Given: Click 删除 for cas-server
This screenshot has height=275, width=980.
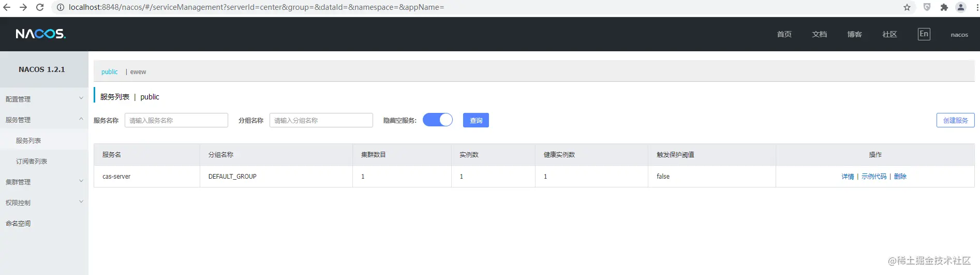Looking at the screenshot, I should pos(900,177).
